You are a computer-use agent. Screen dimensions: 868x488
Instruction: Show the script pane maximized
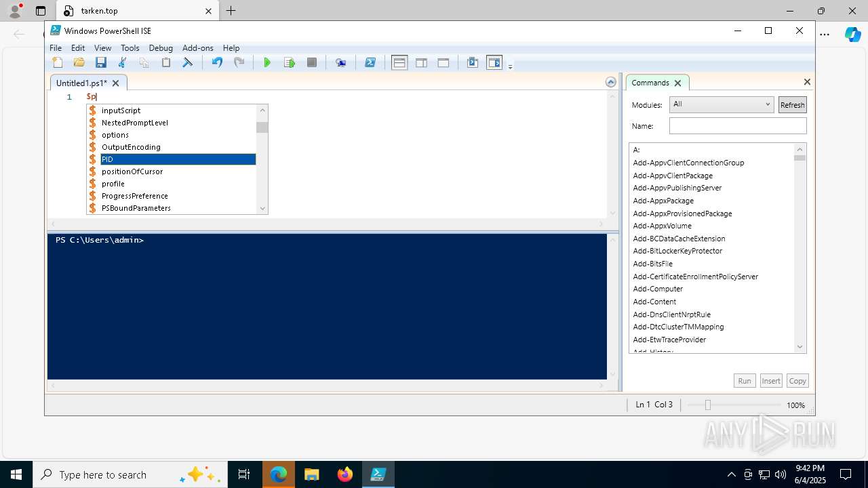point(443,62)
